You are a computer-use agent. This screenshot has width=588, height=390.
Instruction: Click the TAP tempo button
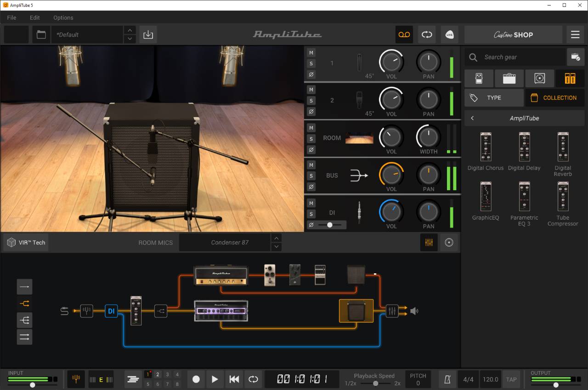pos(511,379)
